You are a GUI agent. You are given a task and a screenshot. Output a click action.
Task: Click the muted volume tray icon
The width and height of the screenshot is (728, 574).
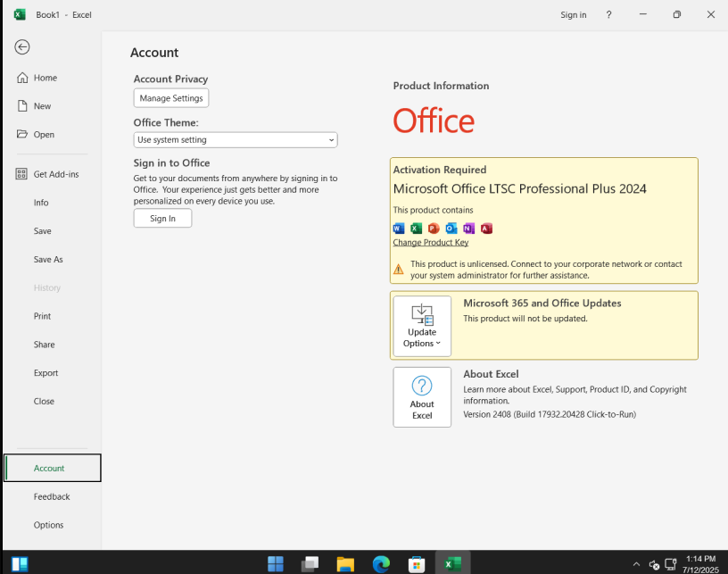654,565
